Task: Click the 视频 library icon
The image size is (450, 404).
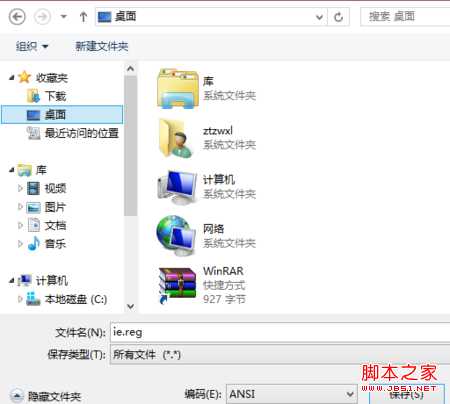Action: [x=34, y=188]
